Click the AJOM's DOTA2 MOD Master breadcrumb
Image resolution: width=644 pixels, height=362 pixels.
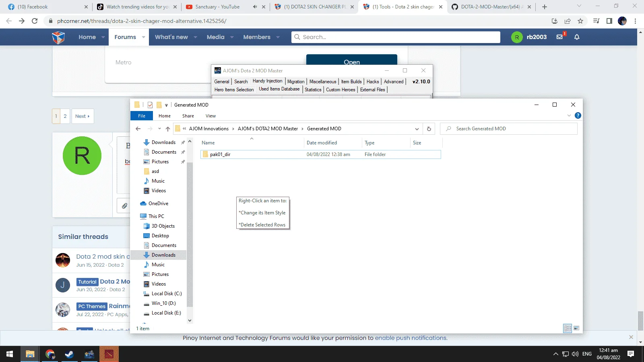268,129
